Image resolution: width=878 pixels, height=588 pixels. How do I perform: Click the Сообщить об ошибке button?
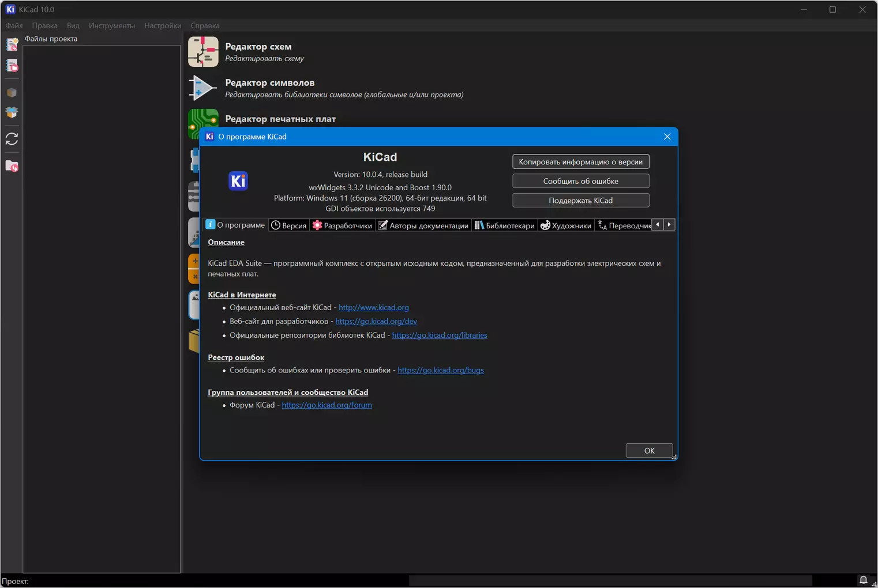click(x=581, y=181)
